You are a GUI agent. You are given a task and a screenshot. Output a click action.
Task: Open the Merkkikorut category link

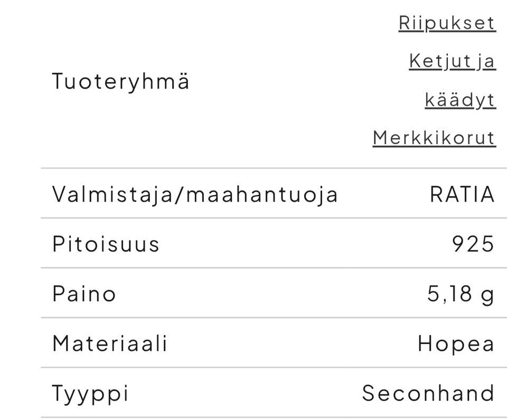[434, 137]
